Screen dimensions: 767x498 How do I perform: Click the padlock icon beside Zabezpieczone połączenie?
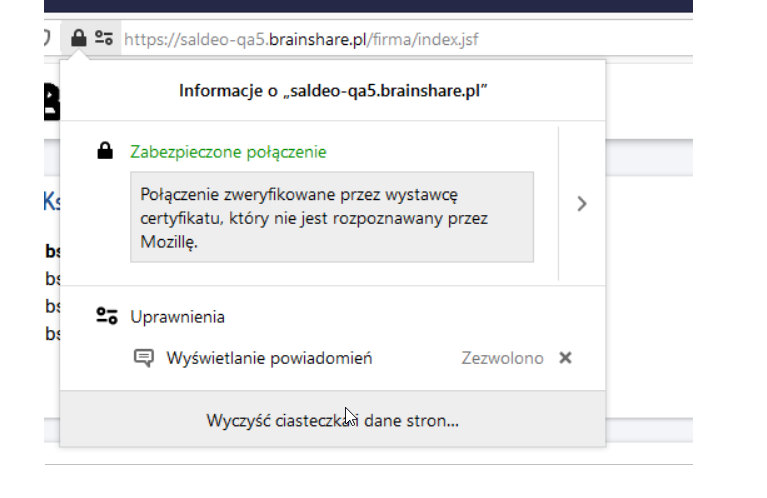(105, 151)
